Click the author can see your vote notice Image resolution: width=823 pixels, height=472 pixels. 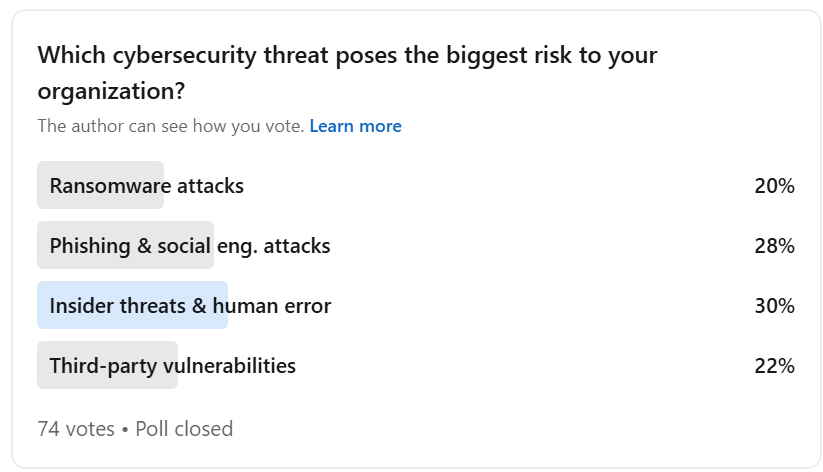[x=170, y=126]
